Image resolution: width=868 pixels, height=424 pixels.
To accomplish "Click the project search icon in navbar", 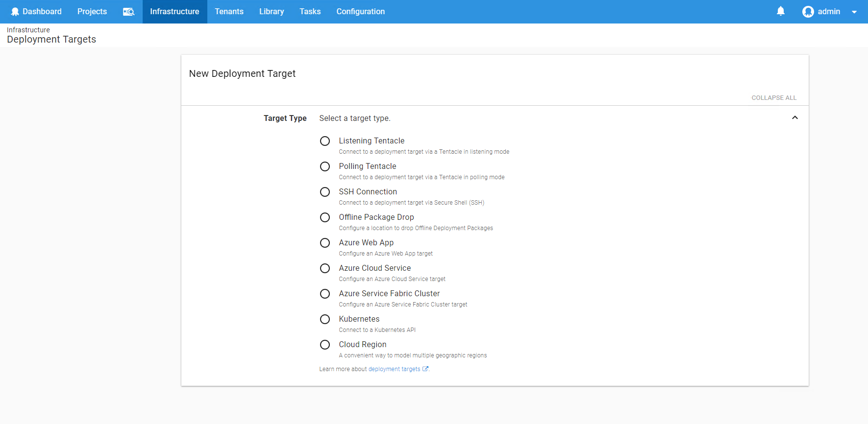I will click(x=128, y=12).
